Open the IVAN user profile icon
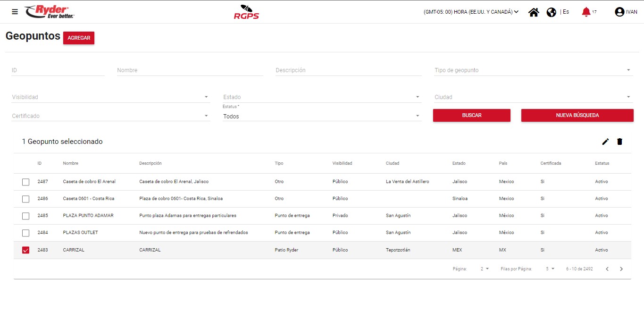Image resolution: width=644 pixels, height=310 pixels. [619, 12]
